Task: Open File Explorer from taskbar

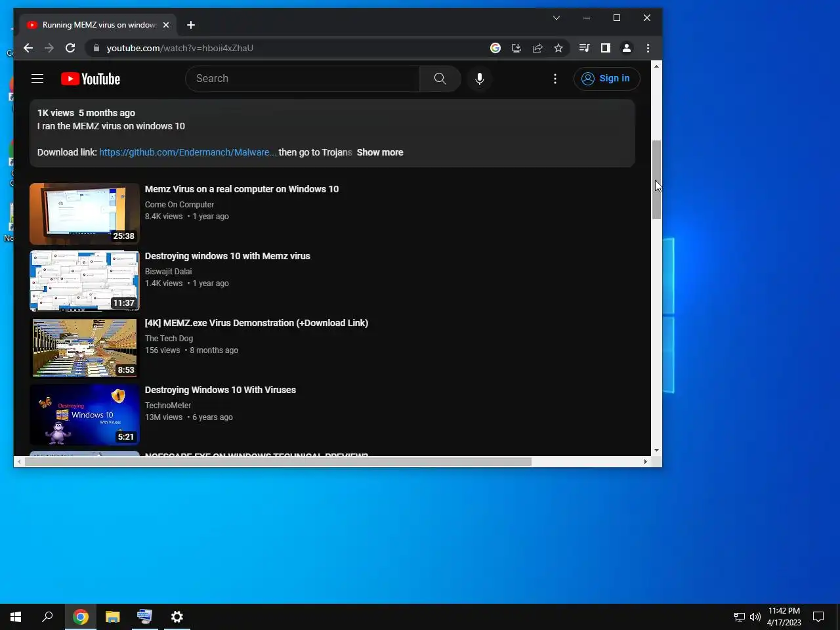Action: pos(113,617)
